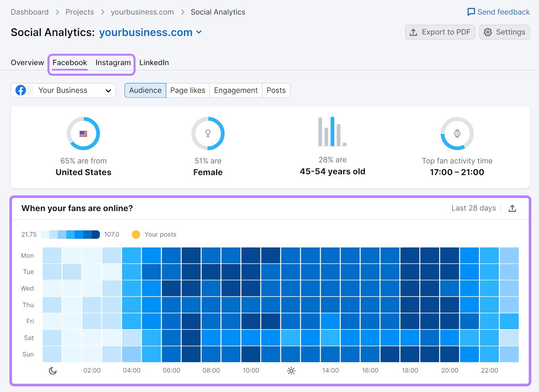Open the Last 28 days period selector
This screenshot has height=392, width=539.
473,208
